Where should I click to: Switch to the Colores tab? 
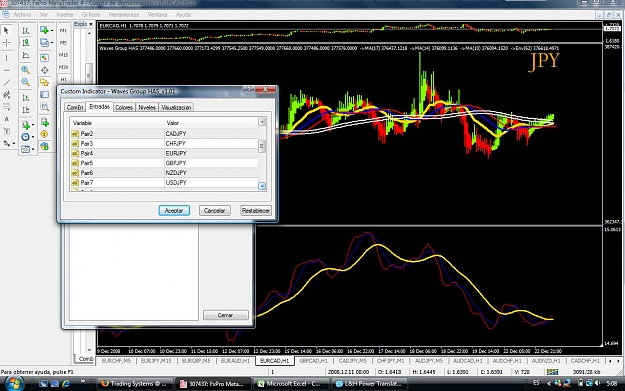pos(124,108)
